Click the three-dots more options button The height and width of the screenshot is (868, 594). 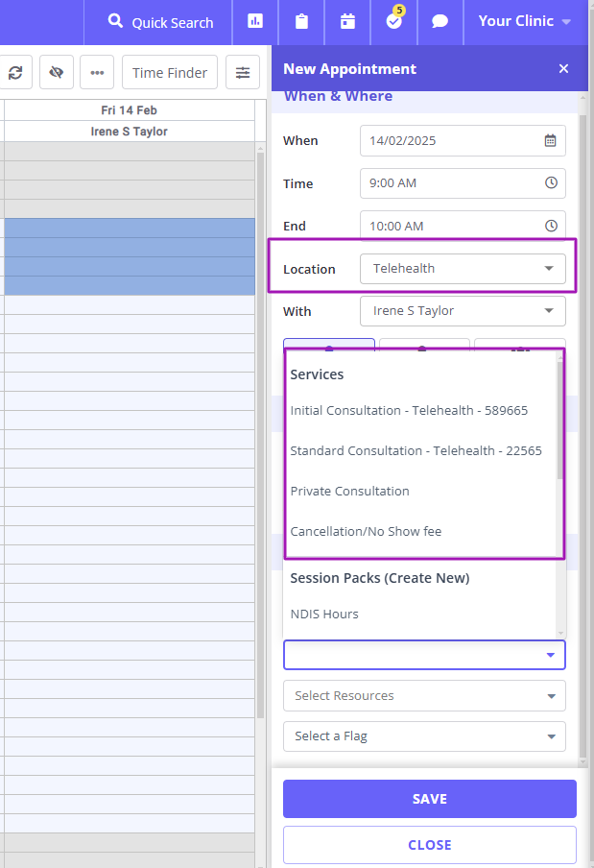(x=97, y=73)
